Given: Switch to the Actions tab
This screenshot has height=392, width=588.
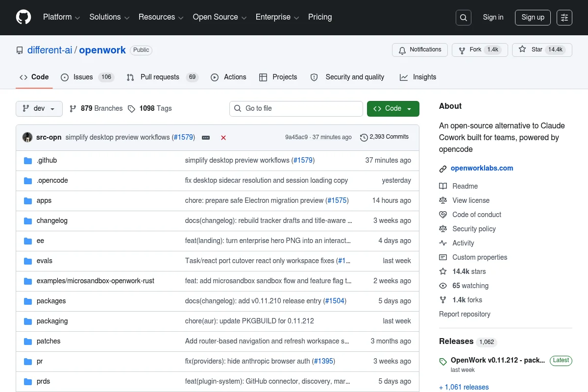Looking at the screenshot, I should pos(228,77).
